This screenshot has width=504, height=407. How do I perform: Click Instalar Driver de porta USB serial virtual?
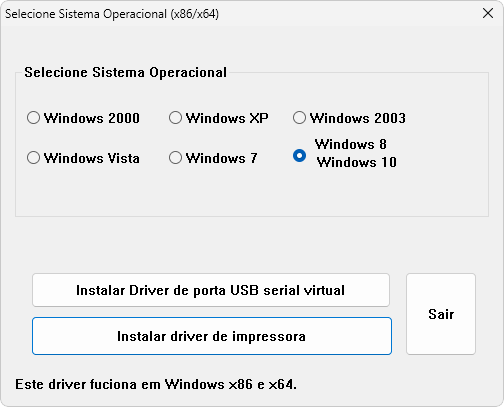point(211,290)
